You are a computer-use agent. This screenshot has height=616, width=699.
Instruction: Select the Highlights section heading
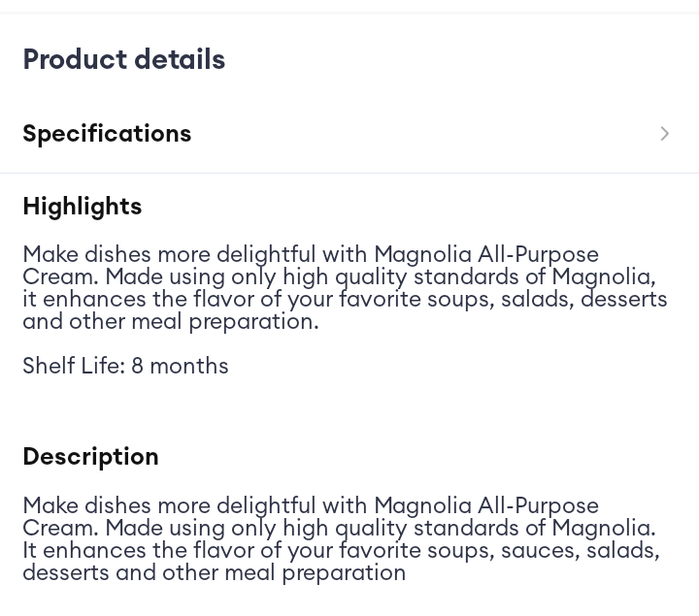[x=83, y=207]
